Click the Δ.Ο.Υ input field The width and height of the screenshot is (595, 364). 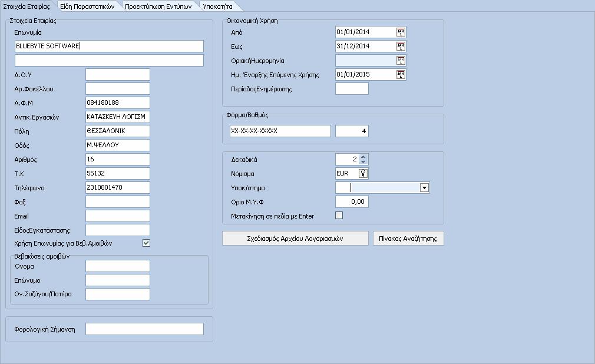pyautogui.click(x=118, y=74)
